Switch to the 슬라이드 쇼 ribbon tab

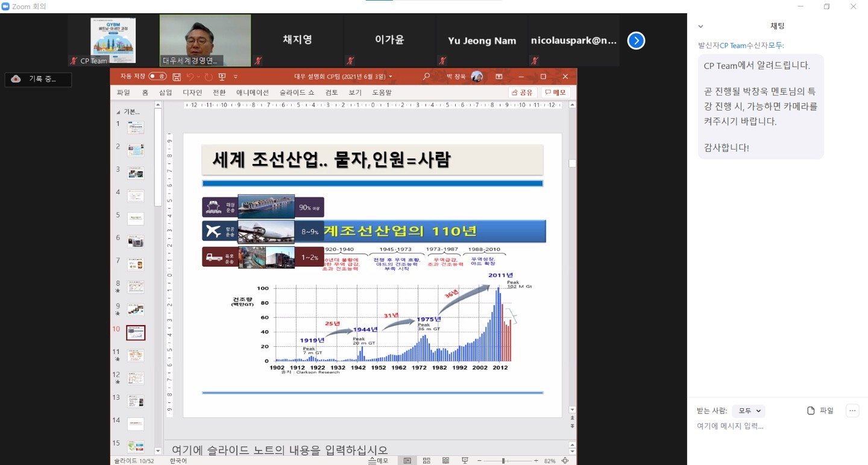297,92
